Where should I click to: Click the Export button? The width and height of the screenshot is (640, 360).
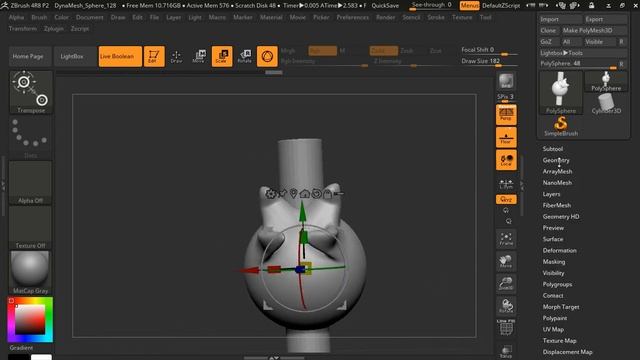pos(606,19)
